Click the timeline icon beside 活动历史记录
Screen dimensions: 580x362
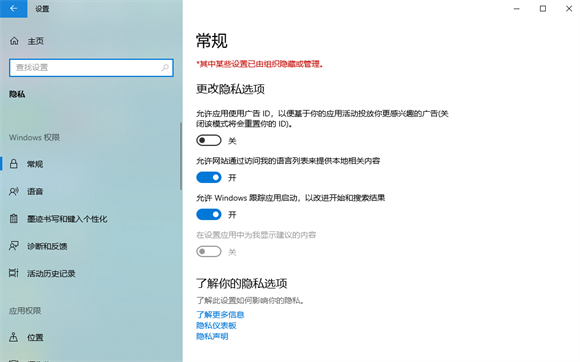click(x=14, y=273)
